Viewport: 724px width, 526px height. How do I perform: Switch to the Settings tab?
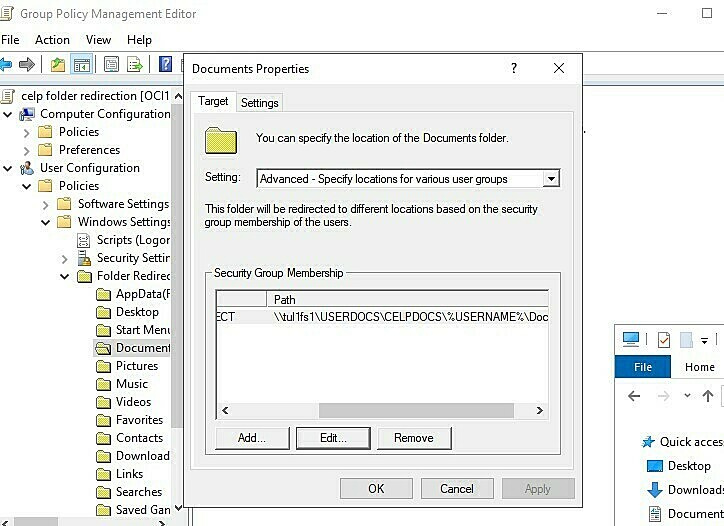click(259, 103)
